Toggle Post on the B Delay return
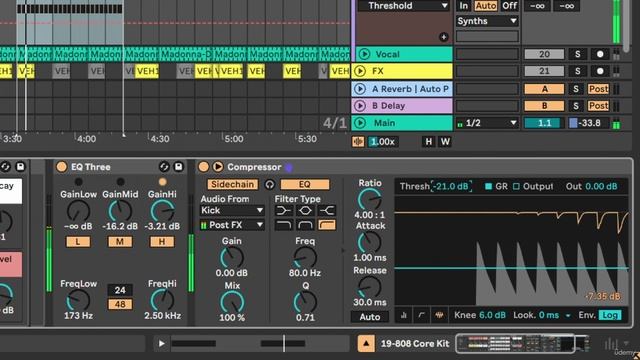This screenshot has width=640, height=360. click(598, 106)
